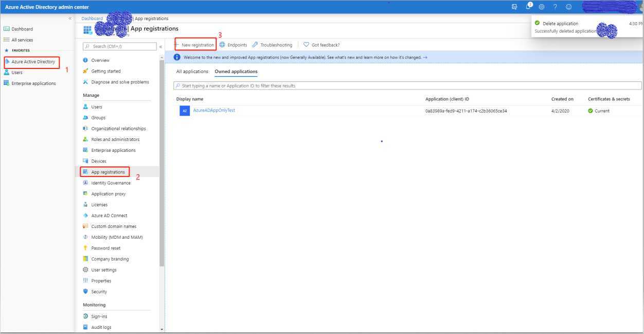Click Got feedback?
The height and width of the screenshot is (334, 644).
coord(321,45)
